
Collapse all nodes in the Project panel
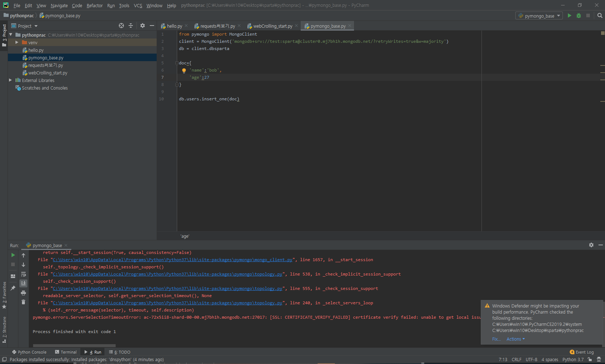[131, 26]
